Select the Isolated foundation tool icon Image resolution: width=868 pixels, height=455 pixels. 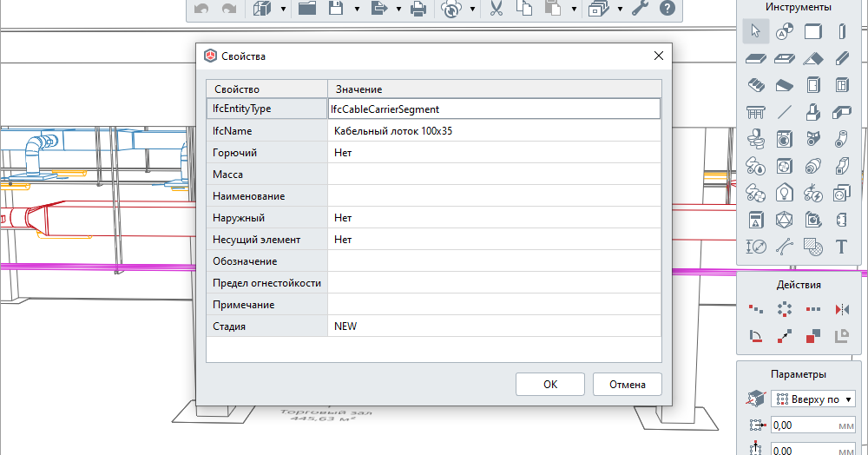813,112
